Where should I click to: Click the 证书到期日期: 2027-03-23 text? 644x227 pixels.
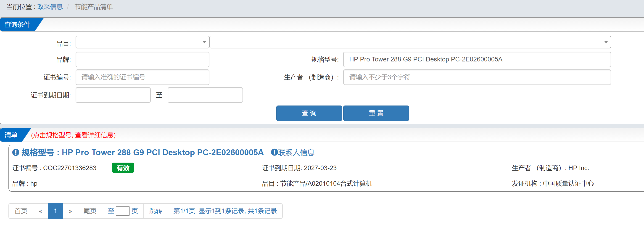pyautogui.click(x=299, y=168)
